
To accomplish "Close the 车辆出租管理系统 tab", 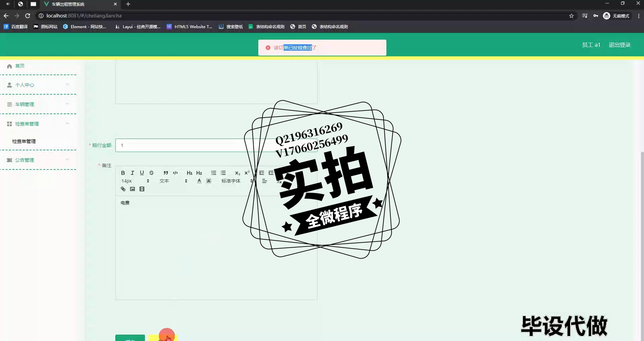I will (x=115, y=4).
